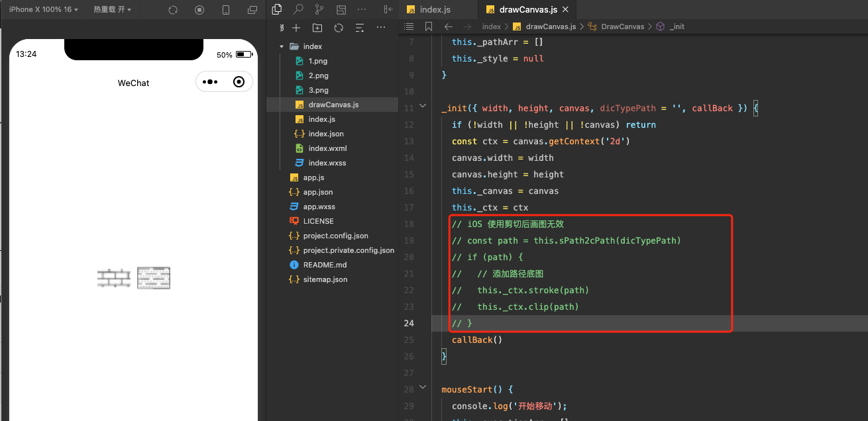868x421 pixels.
Task: Click the explorer filter icon beside plus
Action: [281, 28]
